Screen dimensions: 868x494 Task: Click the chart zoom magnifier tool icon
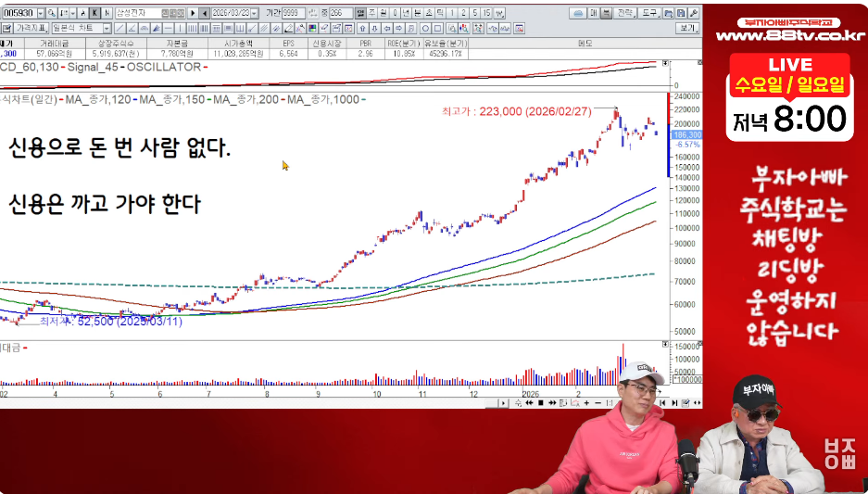452,28
